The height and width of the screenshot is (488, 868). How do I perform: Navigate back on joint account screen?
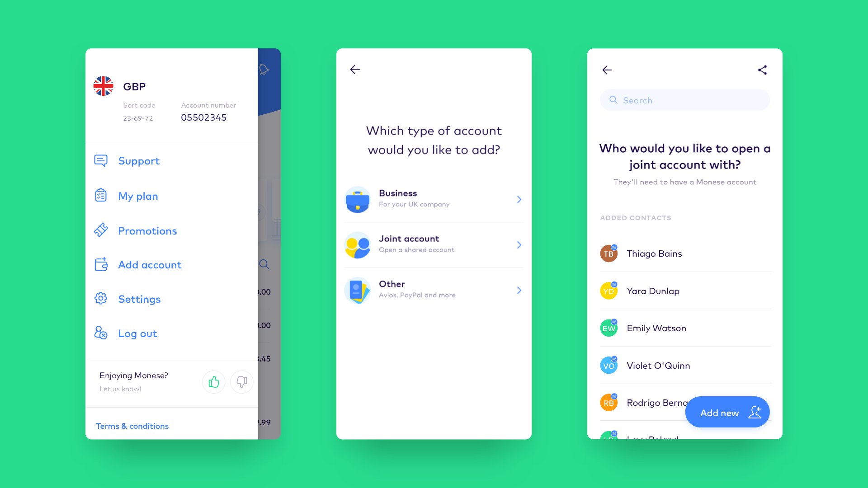pyautogui.click(x=607, y=70)
